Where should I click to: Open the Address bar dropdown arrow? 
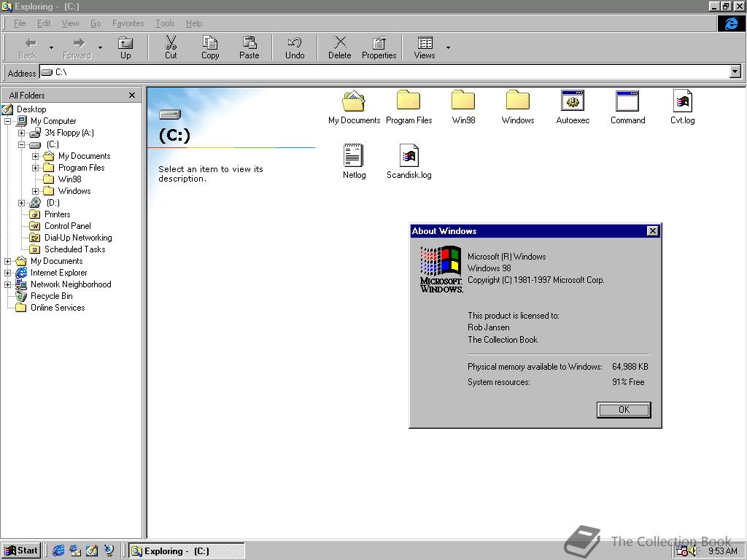(735, 72)
